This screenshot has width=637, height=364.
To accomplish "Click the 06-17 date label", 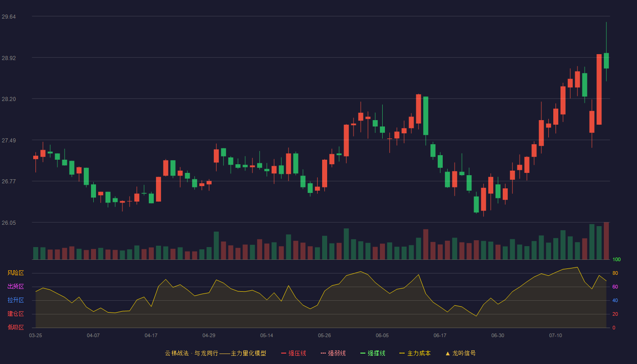I will (440, 335).
